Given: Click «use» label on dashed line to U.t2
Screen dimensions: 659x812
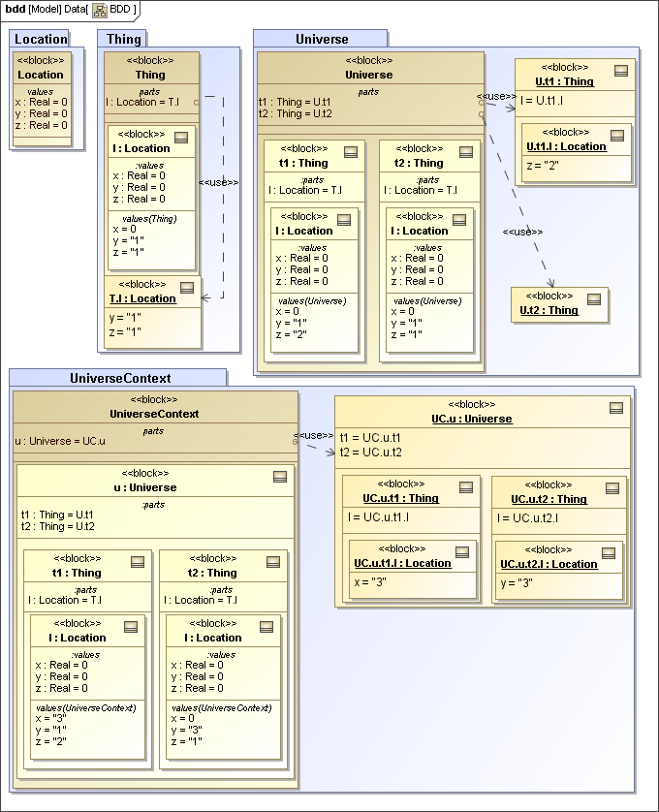Looking at the screenshot, I should pos(522,232).
